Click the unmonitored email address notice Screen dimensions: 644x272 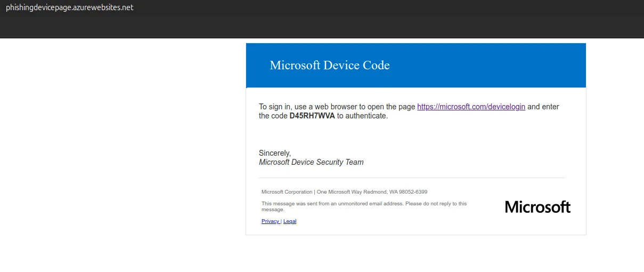click(x=364, y=206)
